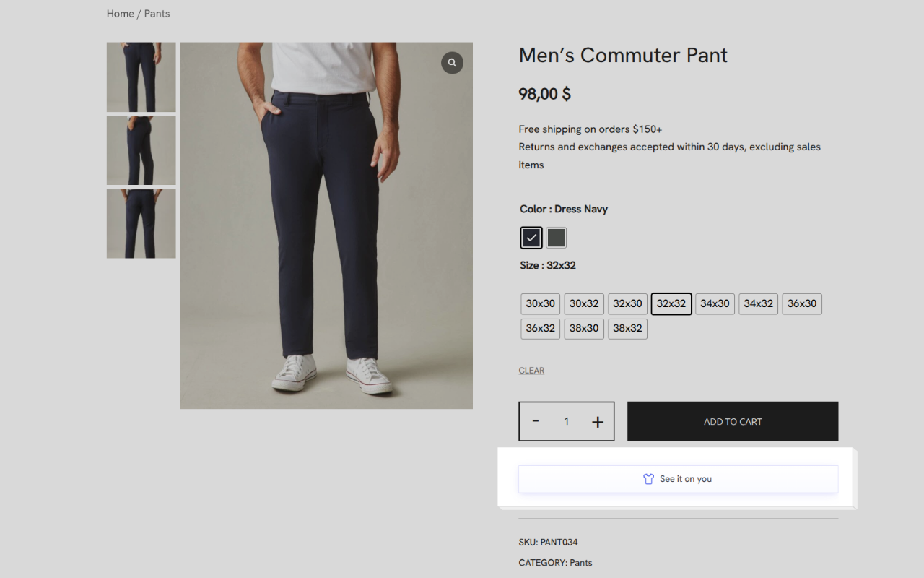The image size is (924, 578).
Task: Click the magnifier zoom icon on product image
Action: pos(452,63)
